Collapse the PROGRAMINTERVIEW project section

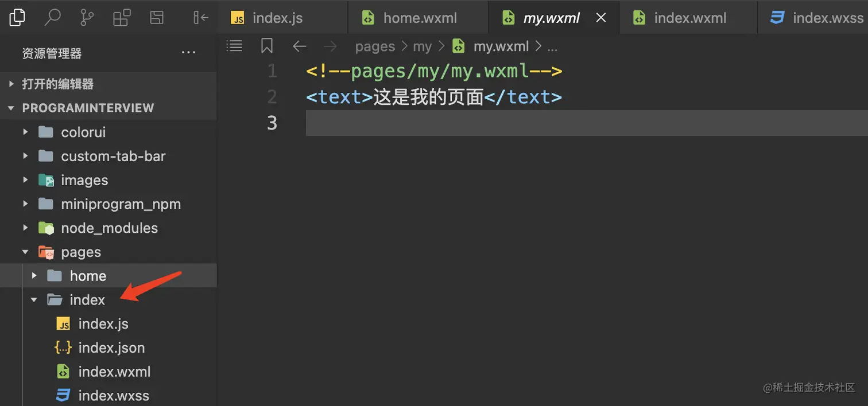tap(108, 108)
